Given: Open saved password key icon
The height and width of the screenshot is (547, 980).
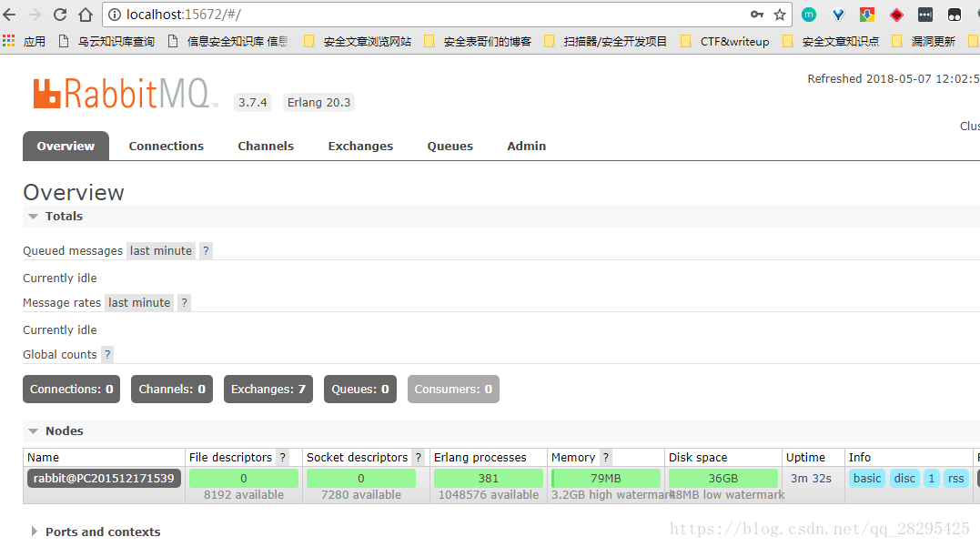Looking at the screenshot, I should [757, 15].
